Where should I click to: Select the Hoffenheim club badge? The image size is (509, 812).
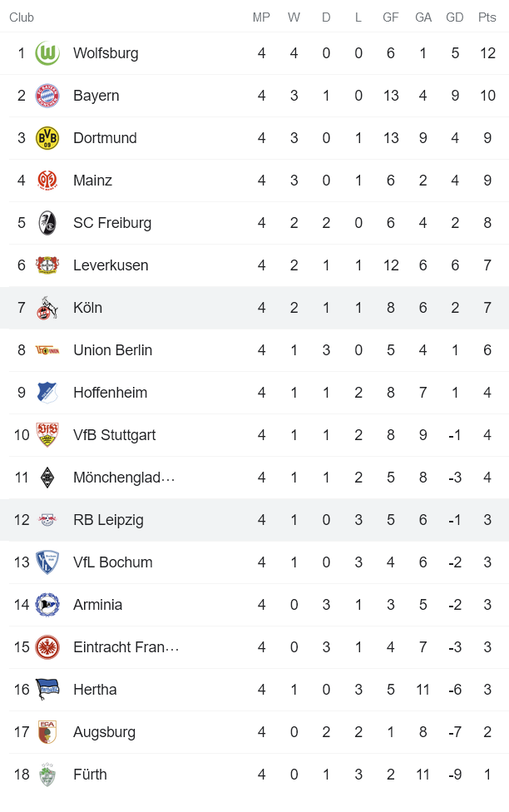tap(48, 392)
